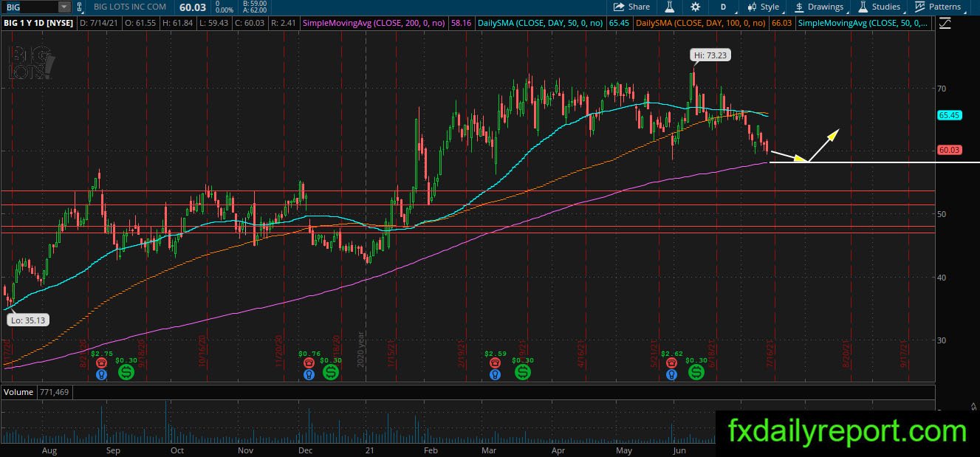Expand the Drawings menu
The height and width of the screenshot is (457, 980).
820,7
